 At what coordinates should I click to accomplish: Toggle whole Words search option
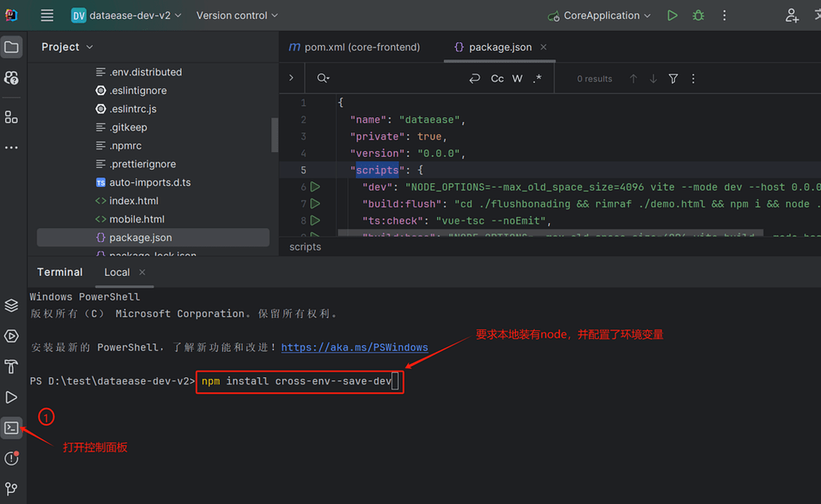517,78
